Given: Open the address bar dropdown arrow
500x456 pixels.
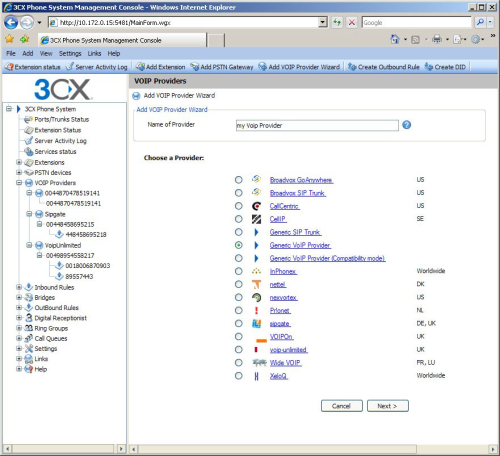Looking at the screenshot, I should pyautogui.click(x=323, y=22).
